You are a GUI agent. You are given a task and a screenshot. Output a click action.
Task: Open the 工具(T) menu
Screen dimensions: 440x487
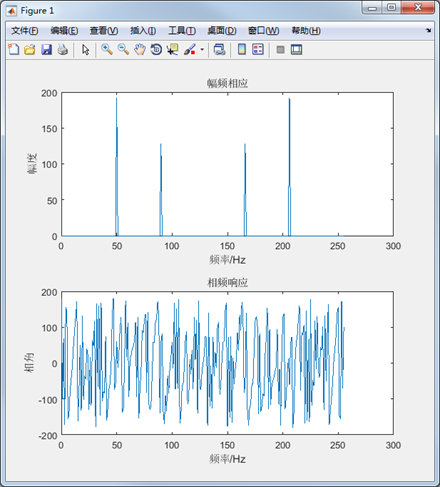coord(182,31)
